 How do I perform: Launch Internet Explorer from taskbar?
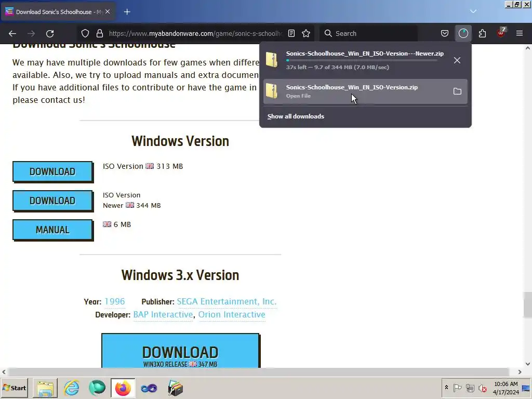click(72, 388)
